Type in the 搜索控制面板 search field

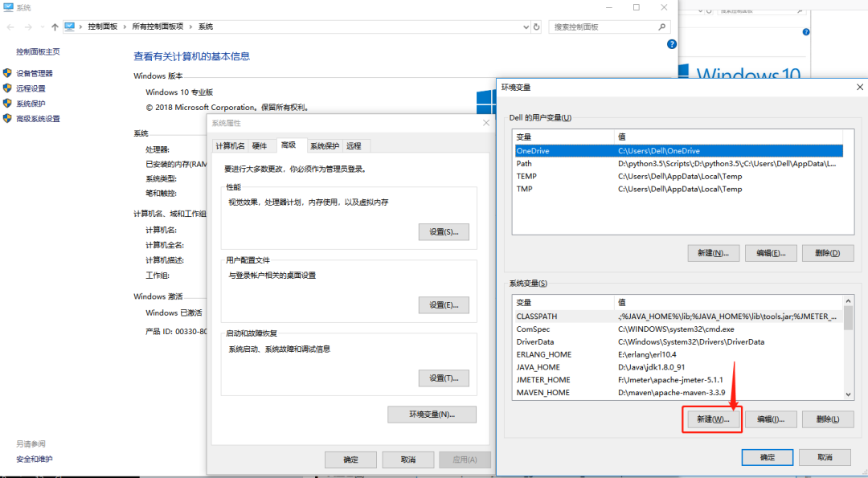(603, 27)
